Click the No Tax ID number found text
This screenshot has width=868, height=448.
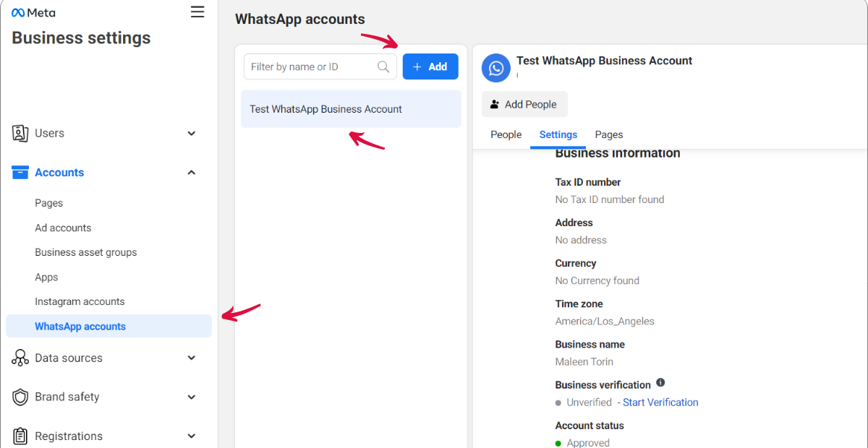point(610,199)
